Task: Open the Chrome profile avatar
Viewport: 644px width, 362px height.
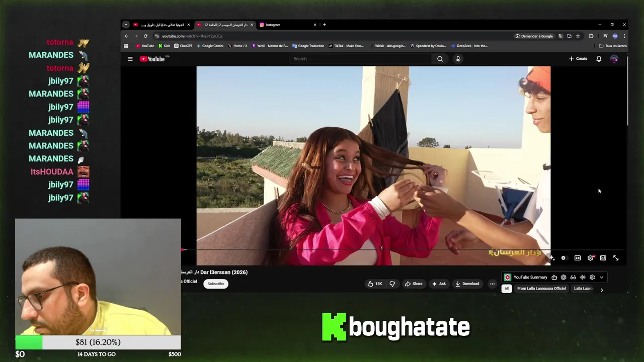Action: tap(615, 36)
